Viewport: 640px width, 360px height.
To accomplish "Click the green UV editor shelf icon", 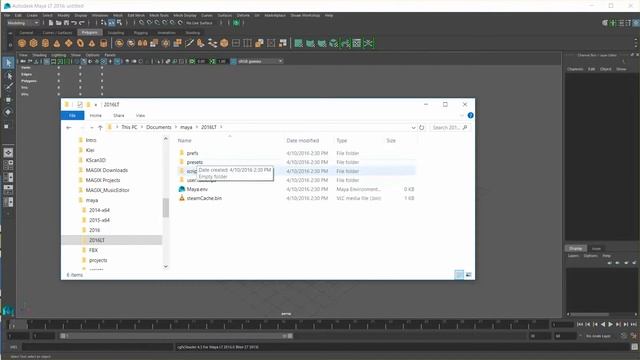I will pos(357,43).
